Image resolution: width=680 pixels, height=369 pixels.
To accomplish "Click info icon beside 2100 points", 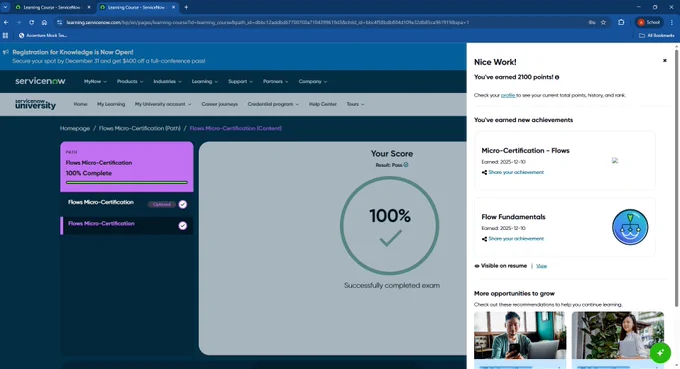I will coord(557,78).
